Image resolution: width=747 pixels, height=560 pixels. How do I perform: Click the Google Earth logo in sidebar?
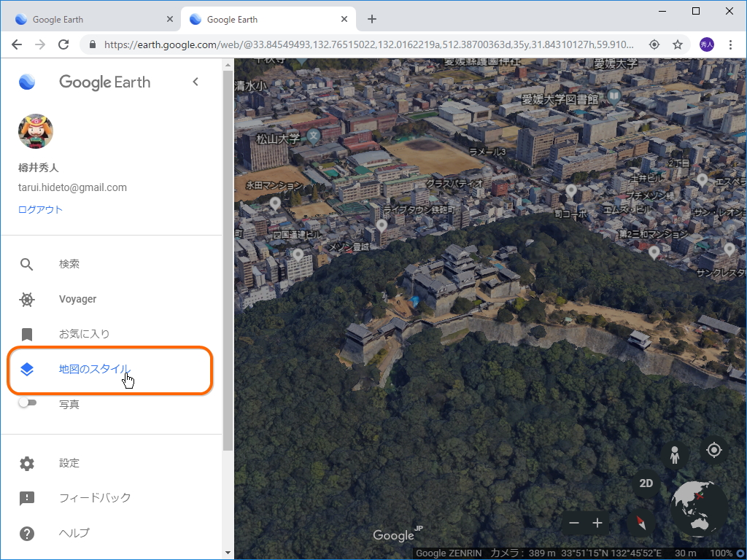click(27, 82)
